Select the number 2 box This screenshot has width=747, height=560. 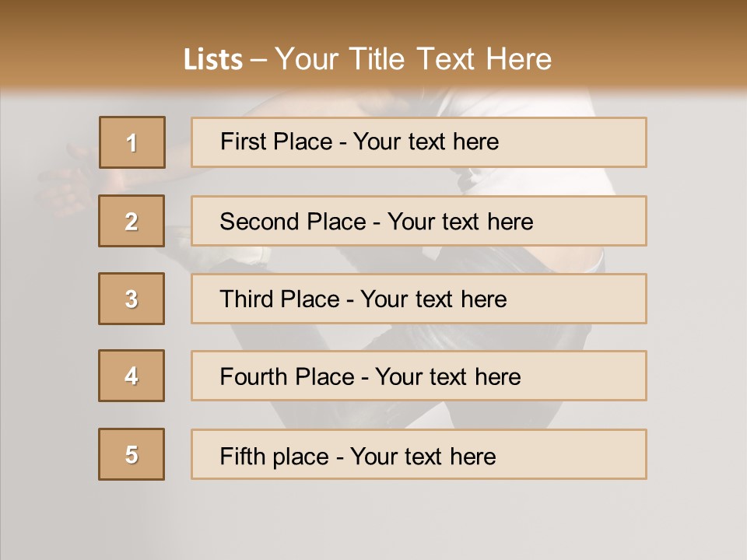click(132, 221)
